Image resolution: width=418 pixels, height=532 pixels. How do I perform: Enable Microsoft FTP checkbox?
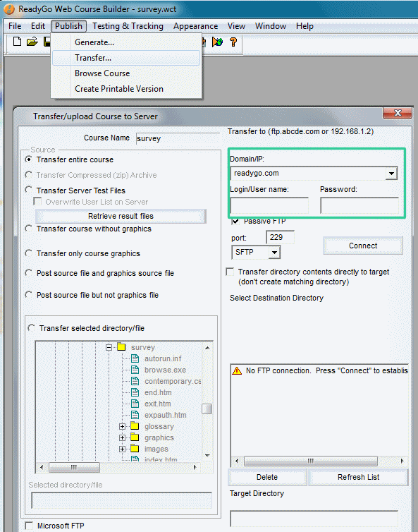[x=29, y=526]
